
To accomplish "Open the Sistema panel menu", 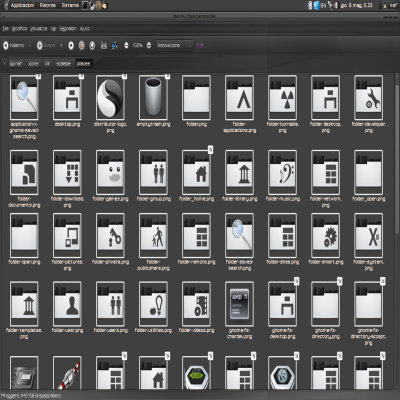I will pos(70,5).
